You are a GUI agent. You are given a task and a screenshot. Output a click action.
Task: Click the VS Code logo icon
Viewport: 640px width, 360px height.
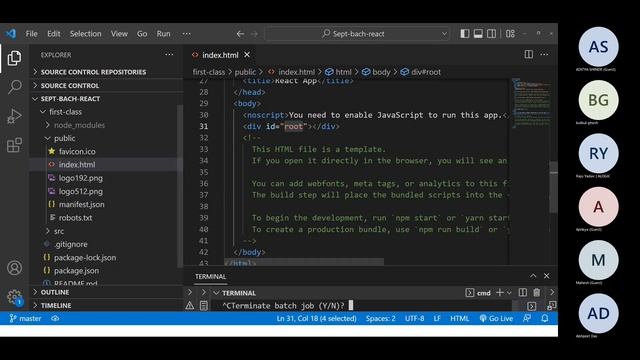11,33
